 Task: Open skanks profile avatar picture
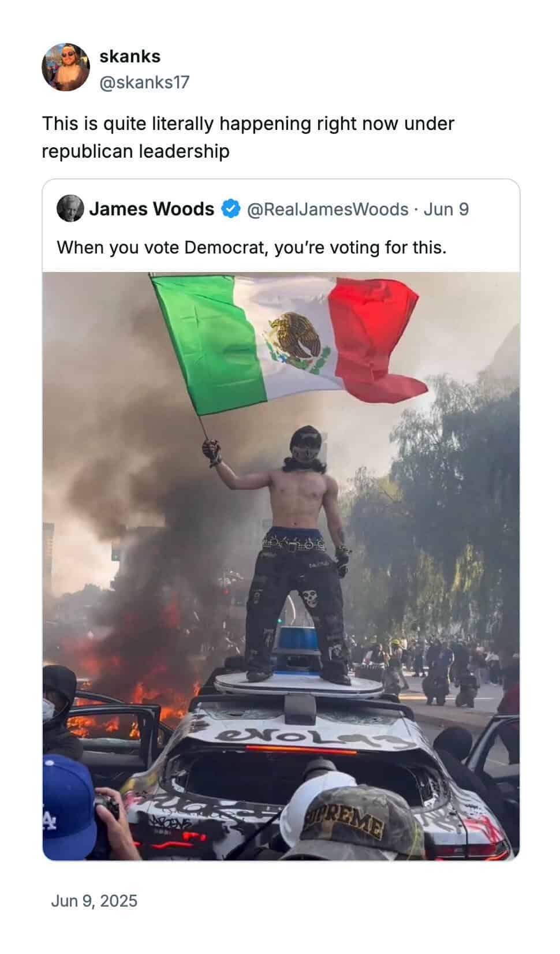[66, 67]
